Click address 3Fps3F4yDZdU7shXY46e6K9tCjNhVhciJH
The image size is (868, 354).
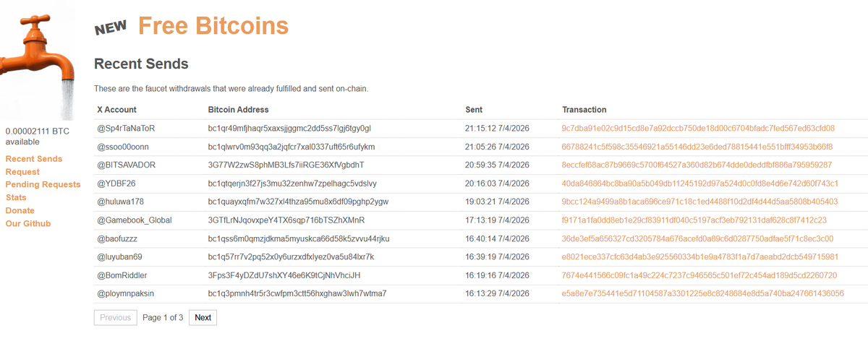pyautogui.click(x=284, y=276)
